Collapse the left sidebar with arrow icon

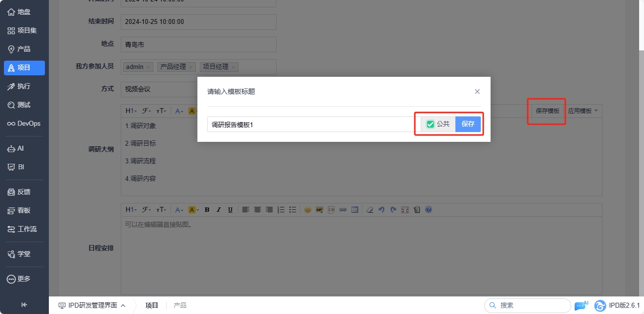24,305
